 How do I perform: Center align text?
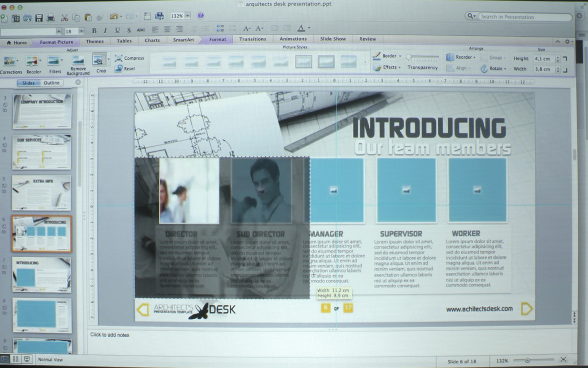pyautogui.click(x=167, y=29)
